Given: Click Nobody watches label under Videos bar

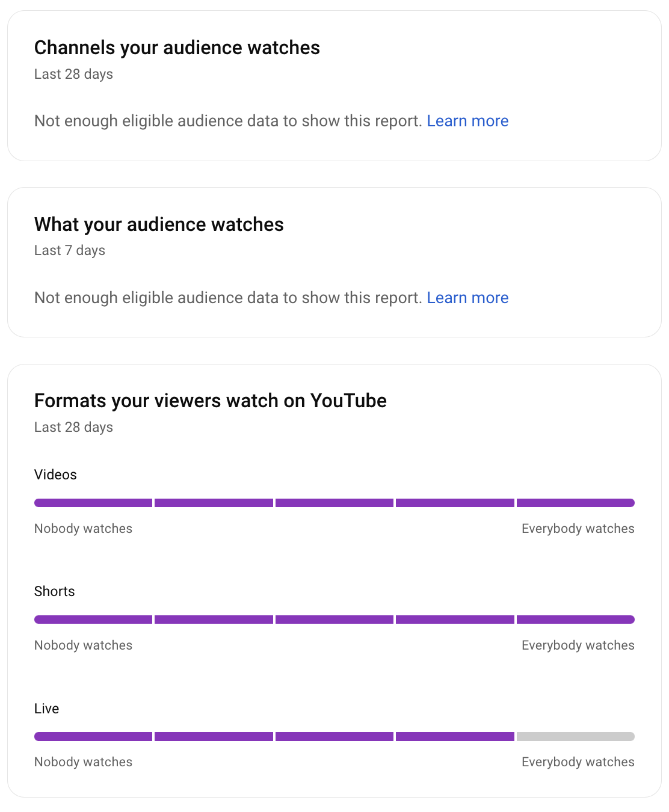Looking at the screenshot, I should [83, 529].
